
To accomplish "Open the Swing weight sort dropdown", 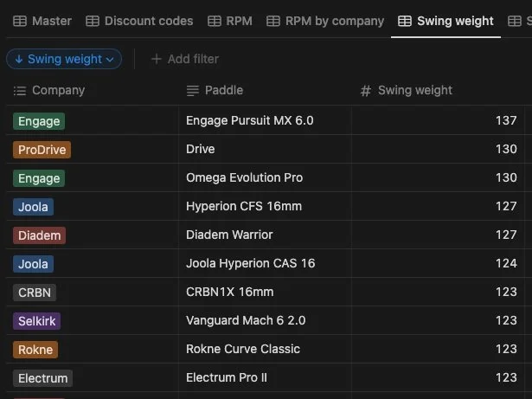I will coord(64,59).
